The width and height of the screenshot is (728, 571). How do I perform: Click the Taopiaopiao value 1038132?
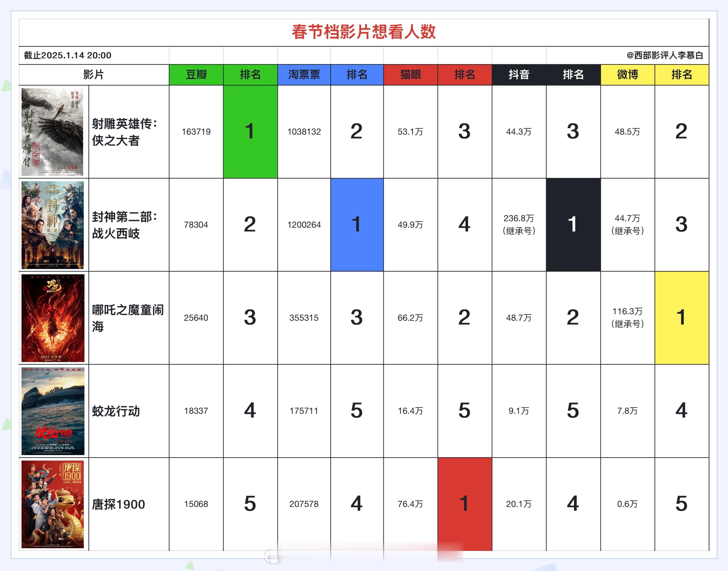pos(304,132)
